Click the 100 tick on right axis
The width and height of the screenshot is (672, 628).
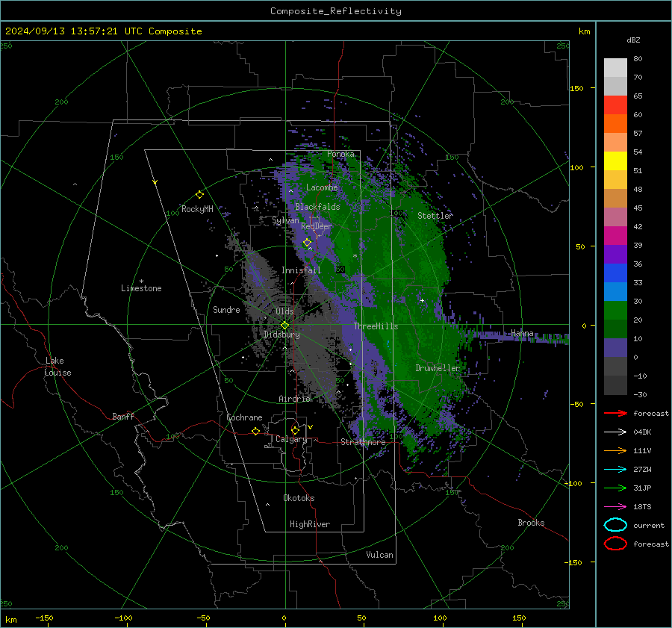click(x=576, y=167)
